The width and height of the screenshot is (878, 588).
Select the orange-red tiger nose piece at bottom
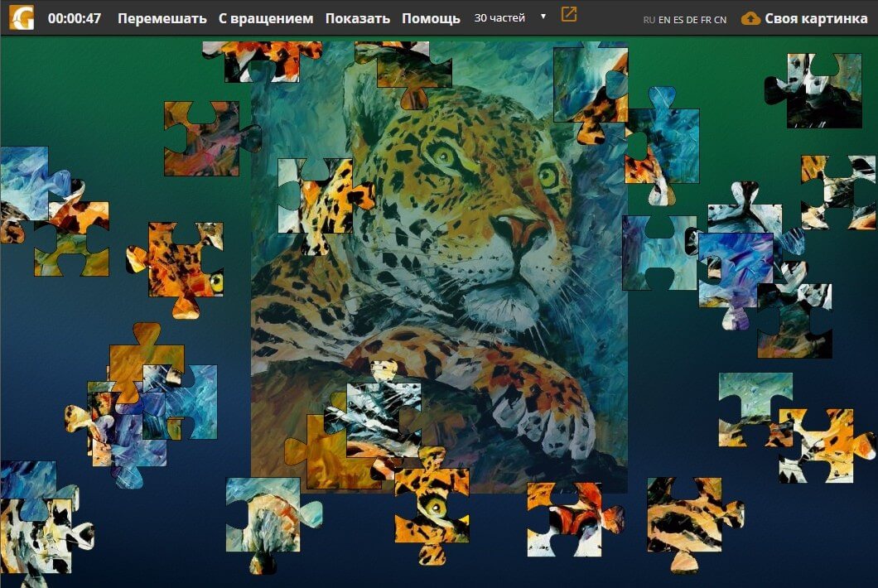coord(574,519)
